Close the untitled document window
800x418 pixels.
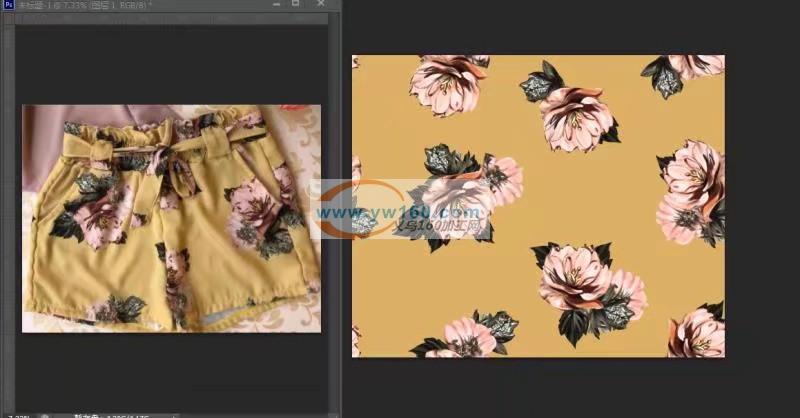pyautogui.click(x=319, y=4)
